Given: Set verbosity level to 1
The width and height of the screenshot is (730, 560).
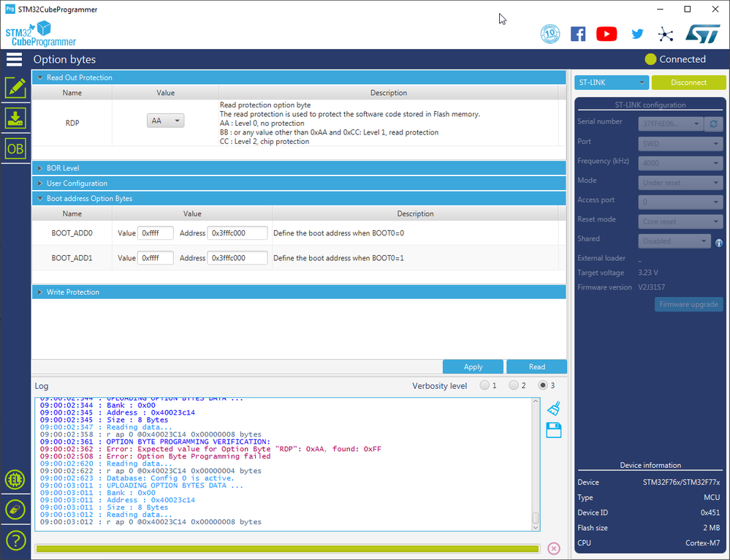Looking at the screenshot, I should click(484, 385).
